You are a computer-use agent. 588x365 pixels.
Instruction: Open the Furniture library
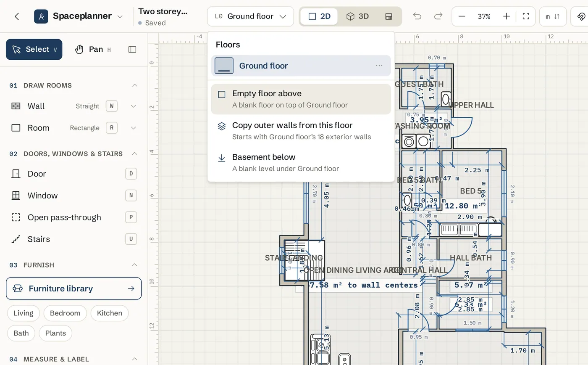73,288
